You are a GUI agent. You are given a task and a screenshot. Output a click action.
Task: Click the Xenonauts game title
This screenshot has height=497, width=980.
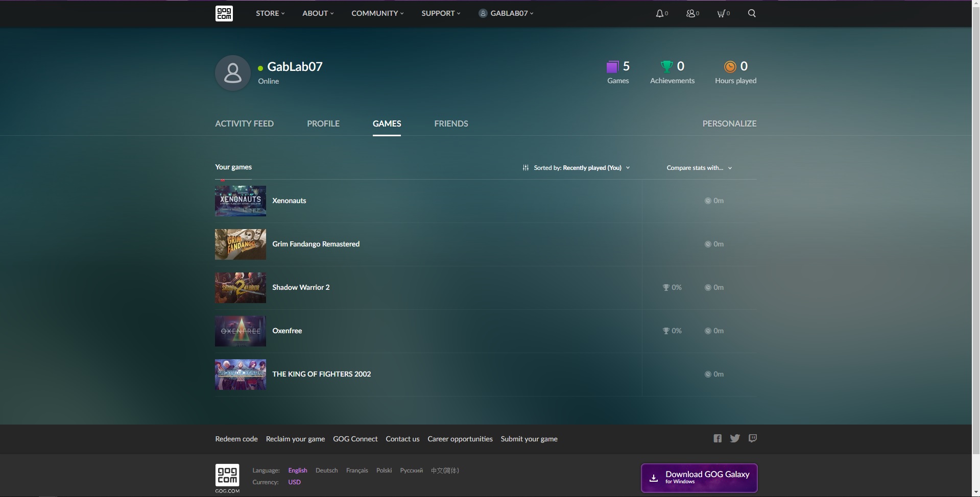289,201
